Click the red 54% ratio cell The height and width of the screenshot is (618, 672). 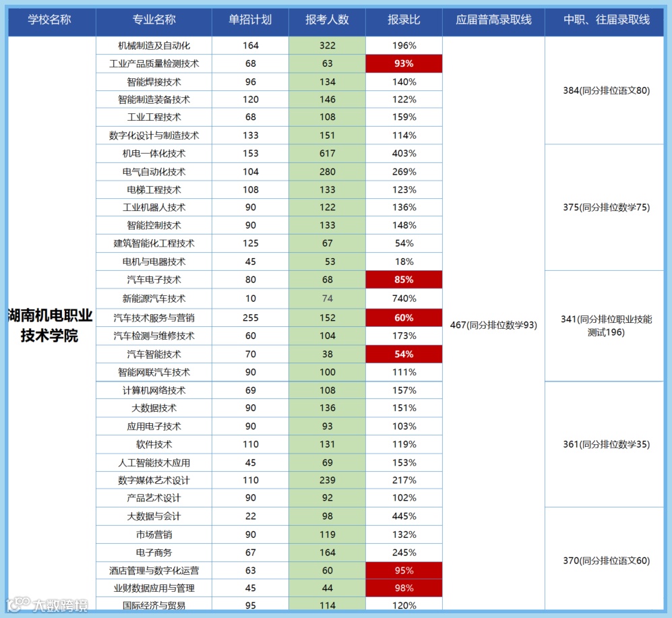point(404,354)
